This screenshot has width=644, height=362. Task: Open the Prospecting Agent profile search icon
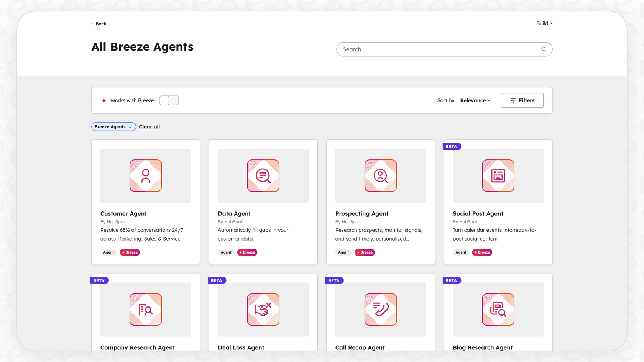(380, 175)
